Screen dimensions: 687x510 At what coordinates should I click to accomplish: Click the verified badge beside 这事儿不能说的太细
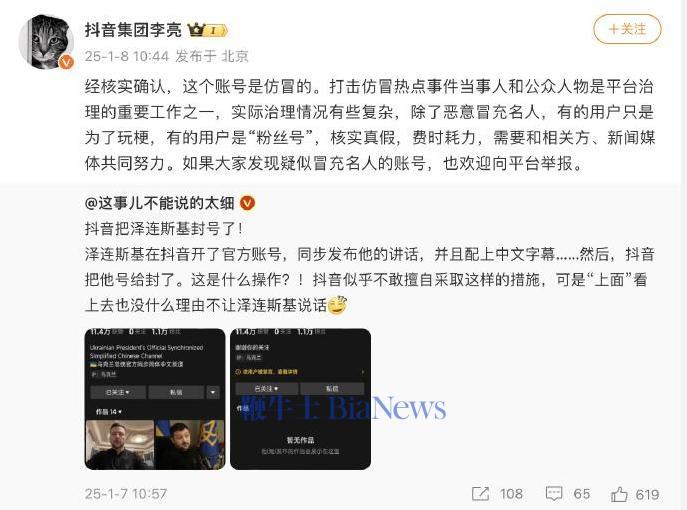point(248,203)
